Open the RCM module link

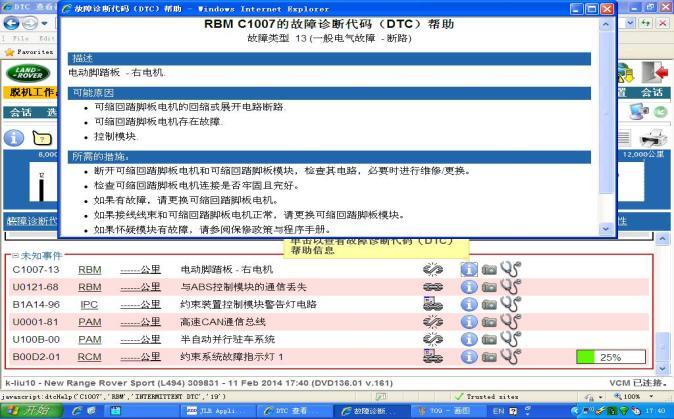pos(89,357)
